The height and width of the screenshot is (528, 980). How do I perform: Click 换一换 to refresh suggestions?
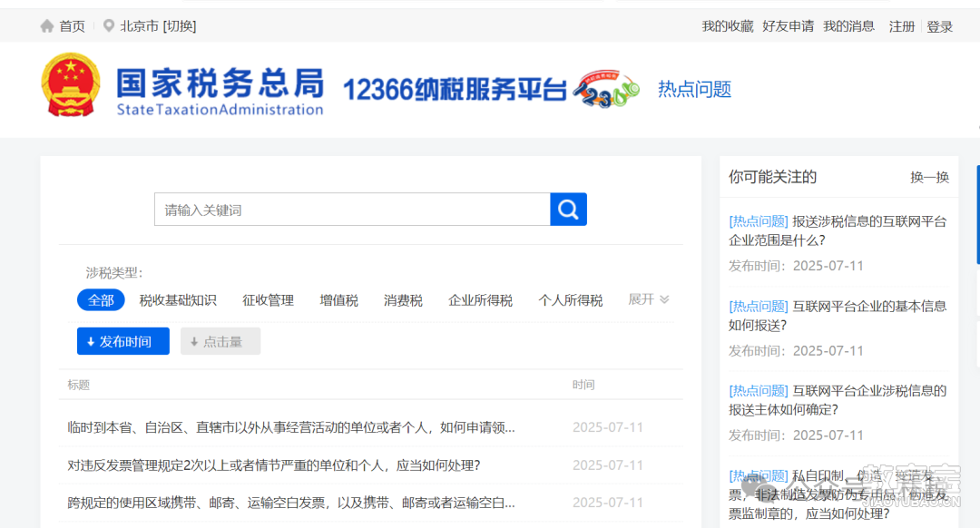click(x=929, y=178)
